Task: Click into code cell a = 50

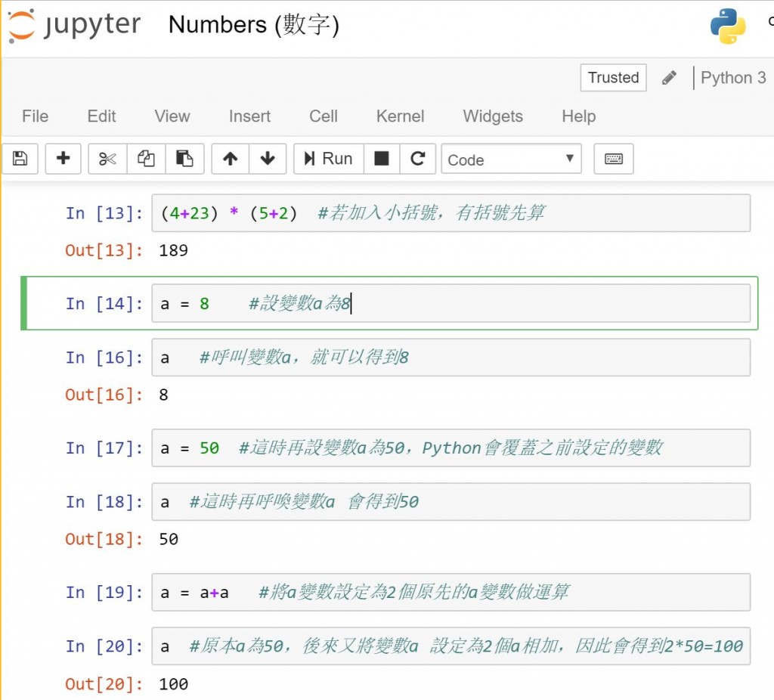Action: pyautogui.click(x=450, y=448)
